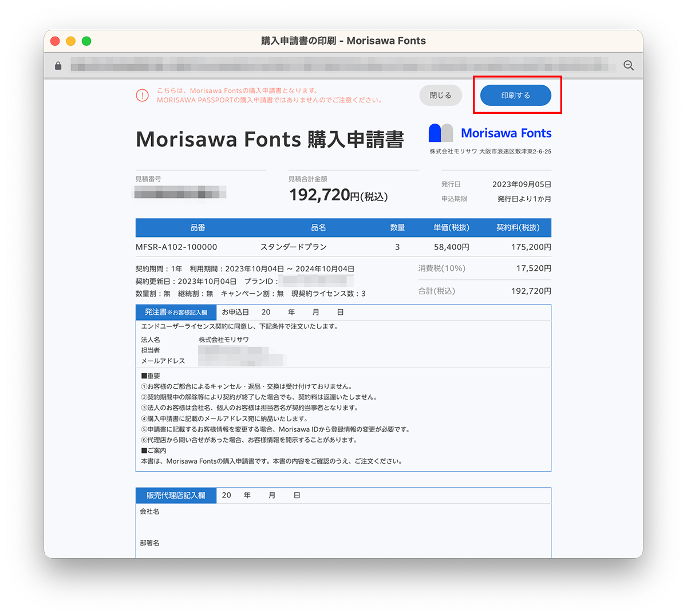Click the 合計(税込) label

(437, 291)
